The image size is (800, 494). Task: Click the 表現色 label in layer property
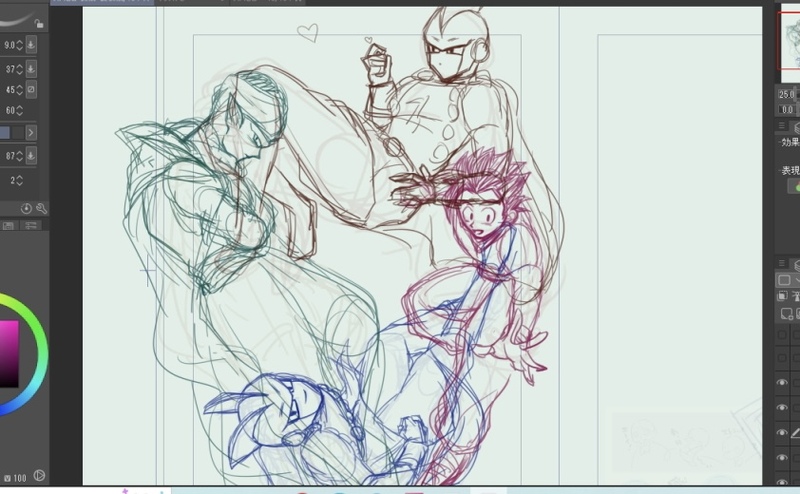pyautogui.click(x=790, y=170)
